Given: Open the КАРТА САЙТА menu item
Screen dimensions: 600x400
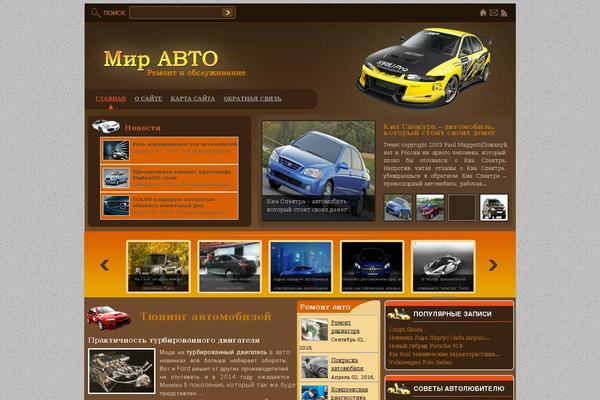Looking at the screenshot, I should point(192,99).
